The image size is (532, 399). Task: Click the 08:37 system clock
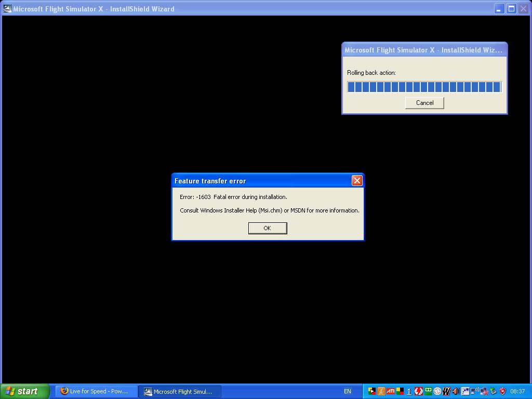517,391
